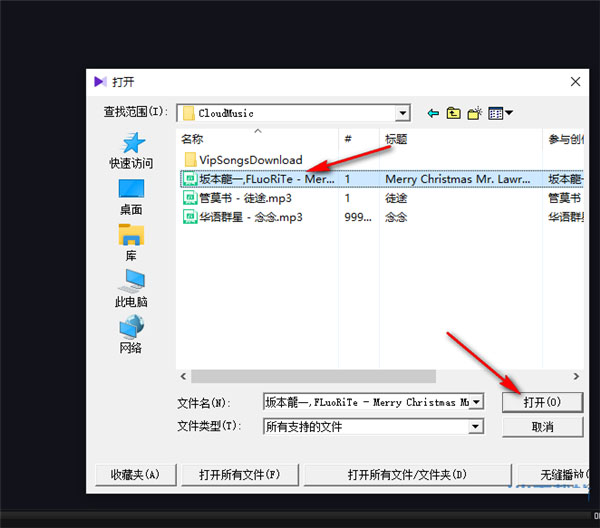Screen dimensions: 600x528
Task: Expand the CloudMusic look-in dropdown
Action: pos(402,113)
